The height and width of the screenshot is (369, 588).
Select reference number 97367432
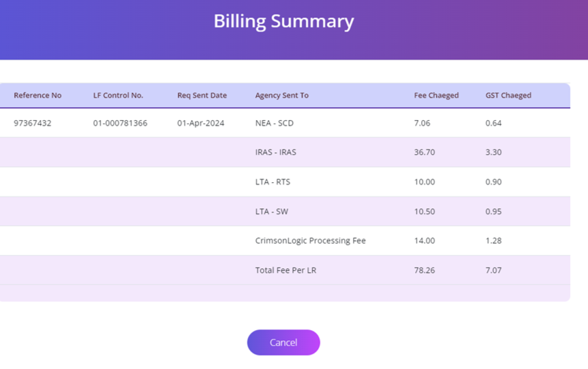tap(33, 123)
